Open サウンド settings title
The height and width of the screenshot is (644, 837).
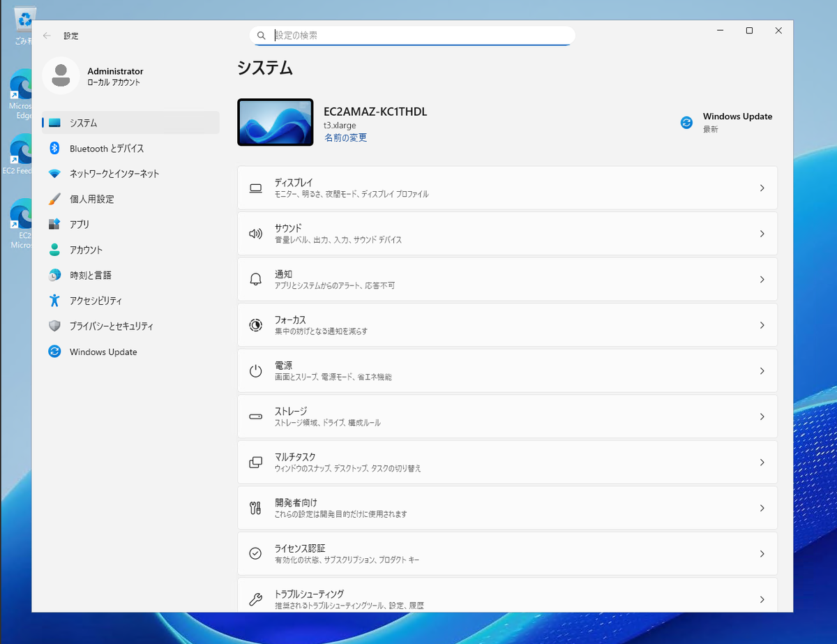(288, 228)
